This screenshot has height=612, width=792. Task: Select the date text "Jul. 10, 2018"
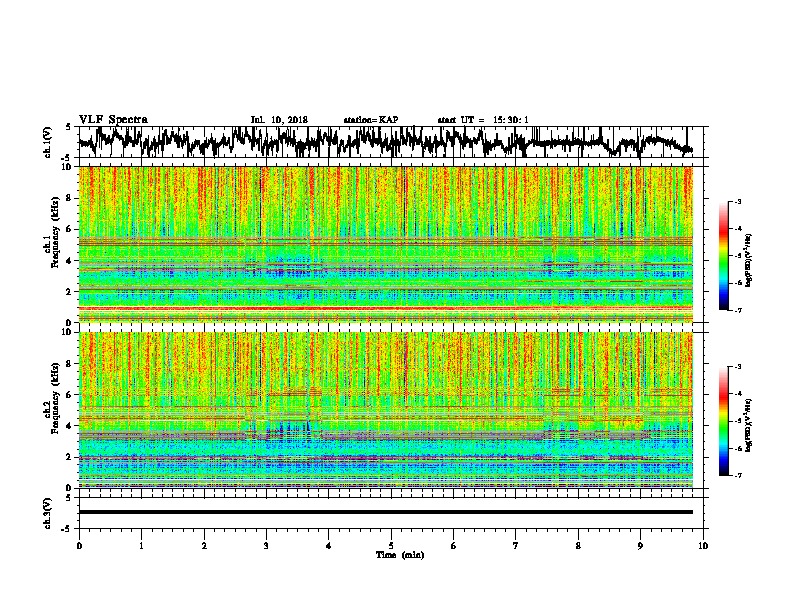click(x=279, y=120)
